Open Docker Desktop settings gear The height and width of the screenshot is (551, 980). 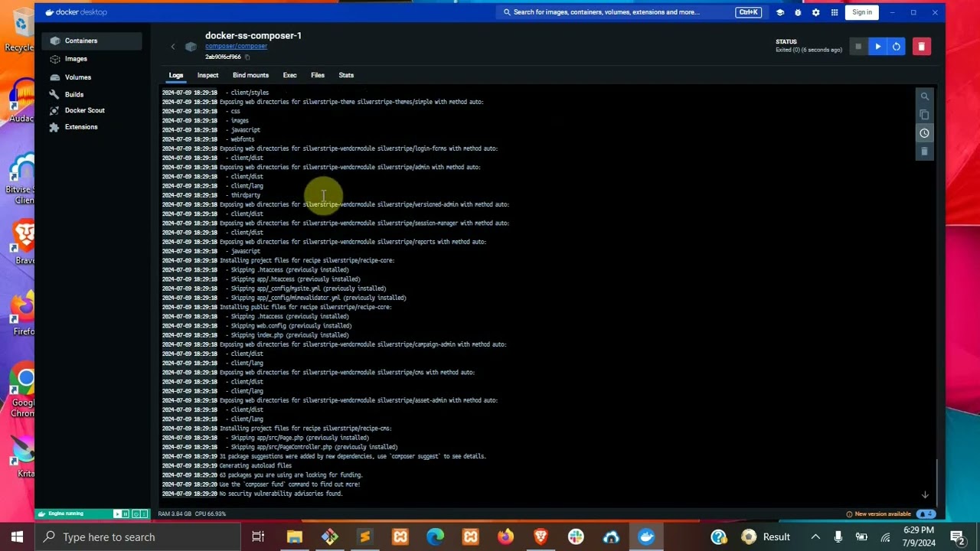tap(815, 12)
